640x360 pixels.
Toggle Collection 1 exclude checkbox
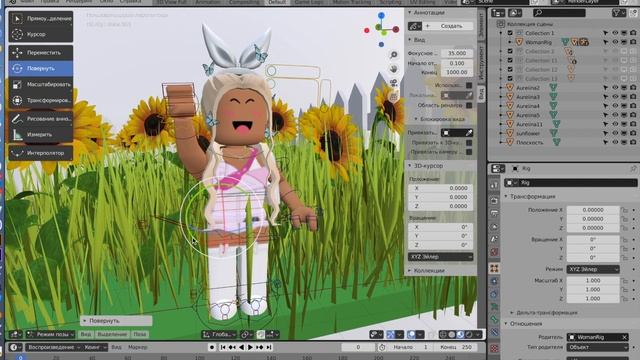510,33
